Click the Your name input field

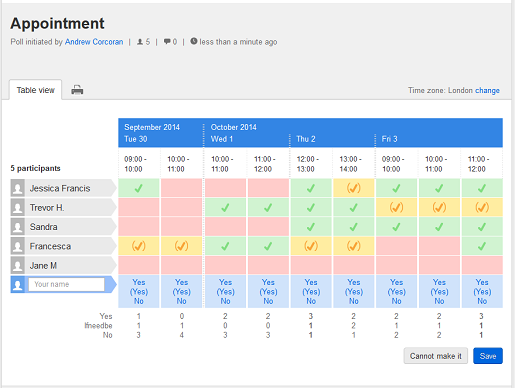[66, 284]
